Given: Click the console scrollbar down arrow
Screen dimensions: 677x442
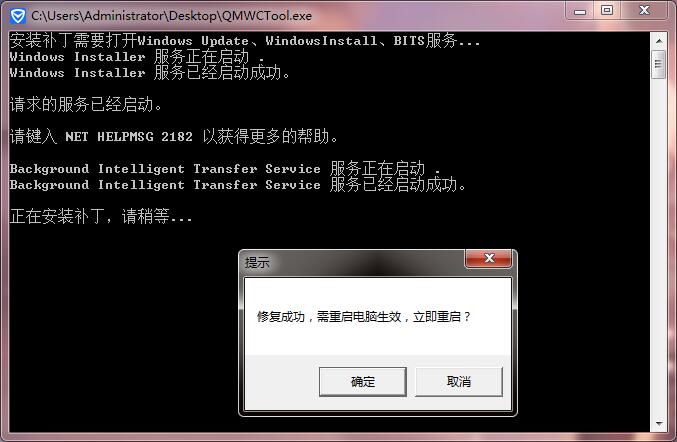Looking at the screenshot, I should click(x=659, y=423).
